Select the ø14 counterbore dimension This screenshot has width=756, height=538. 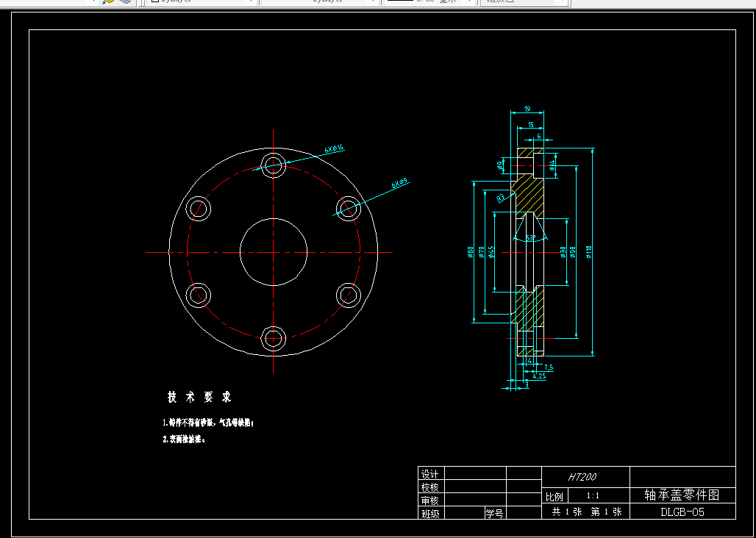pyautogui.click(x=552, y=165)
